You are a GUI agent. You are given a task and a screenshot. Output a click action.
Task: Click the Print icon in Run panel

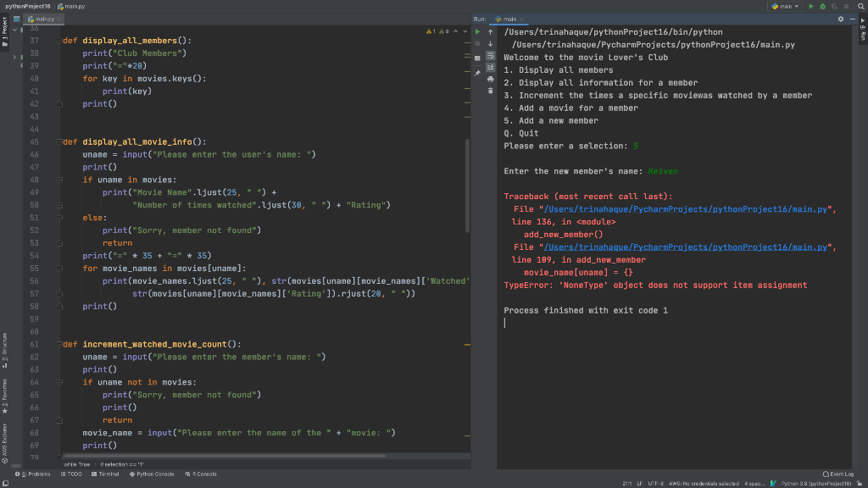[x=491, y=79]
